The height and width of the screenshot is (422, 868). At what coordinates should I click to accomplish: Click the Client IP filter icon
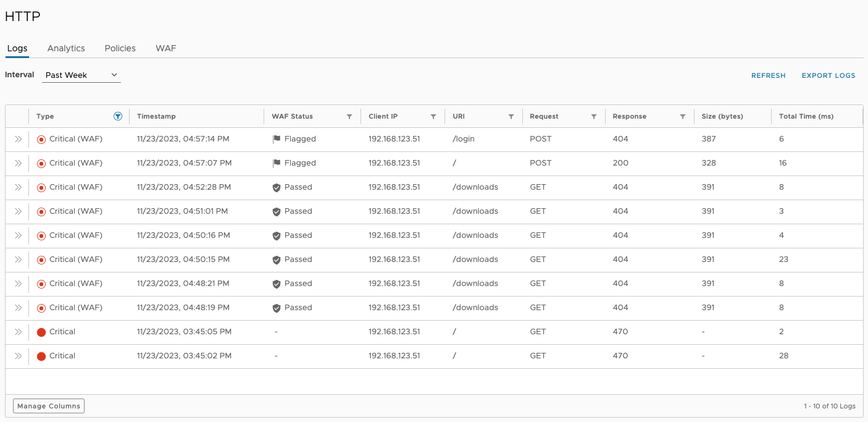click(433, 116)
